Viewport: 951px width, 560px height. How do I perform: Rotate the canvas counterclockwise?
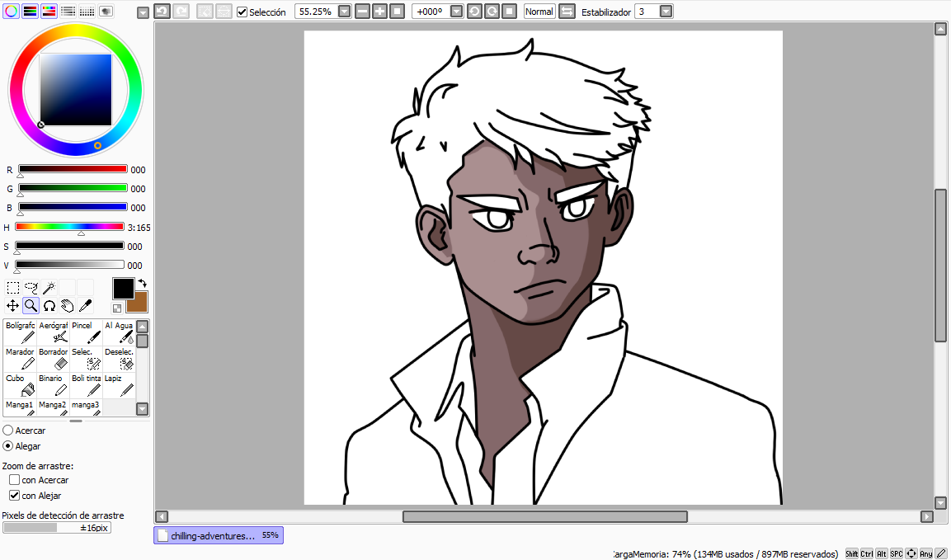coord(475,12)
